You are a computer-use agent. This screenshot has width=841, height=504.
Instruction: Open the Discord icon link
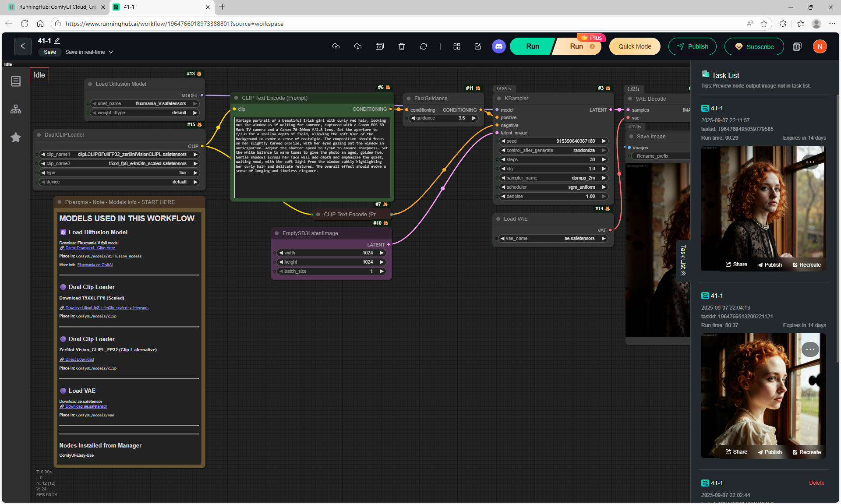tap(498, 46)
